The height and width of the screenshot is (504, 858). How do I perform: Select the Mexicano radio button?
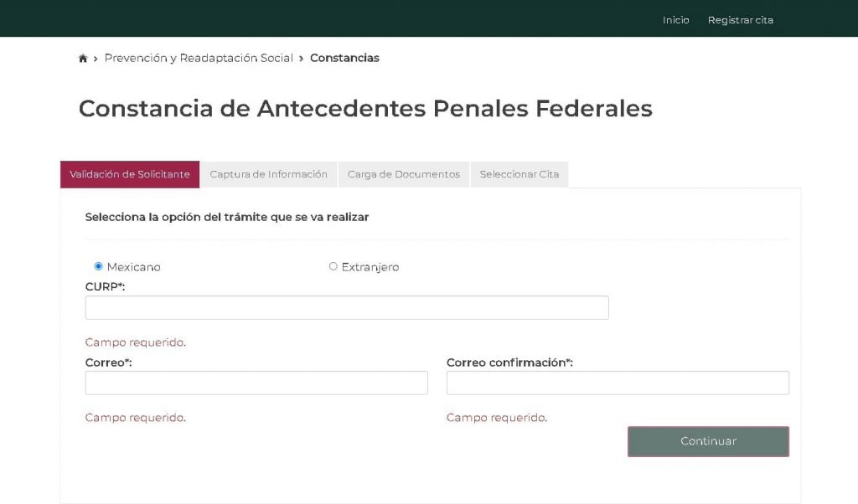click(99, 265)
